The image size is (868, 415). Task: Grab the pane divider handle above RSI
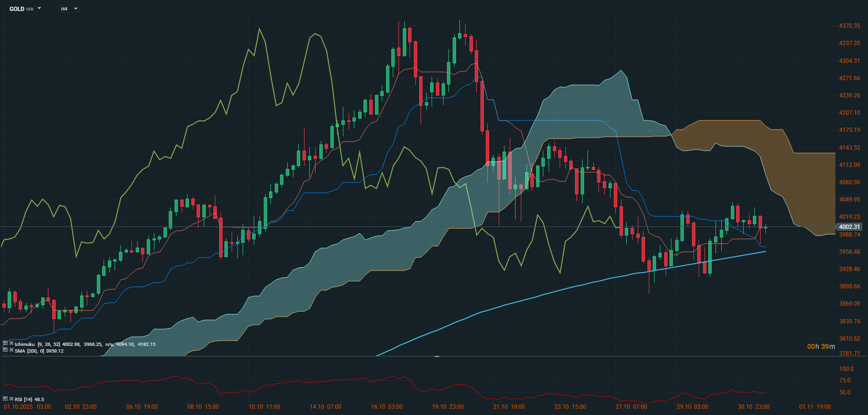[x=436, y=356]
